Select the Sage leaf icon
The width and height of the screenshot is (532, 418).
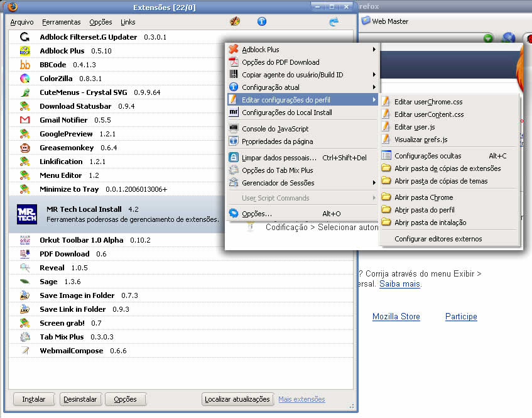click(x=24, y=282)
